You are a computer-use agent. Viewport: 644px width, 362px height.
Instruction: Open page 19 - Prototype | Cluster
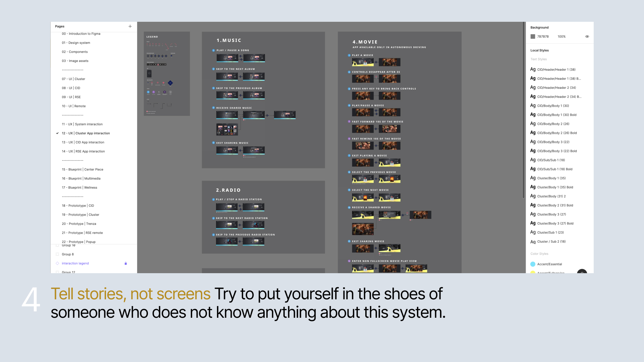coord(80,215)
